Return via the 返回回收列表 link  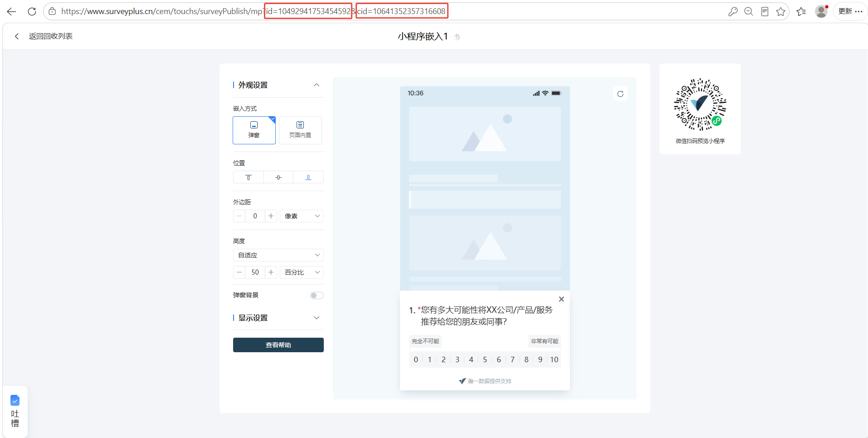pyautogui.click(x=51, y=36)
